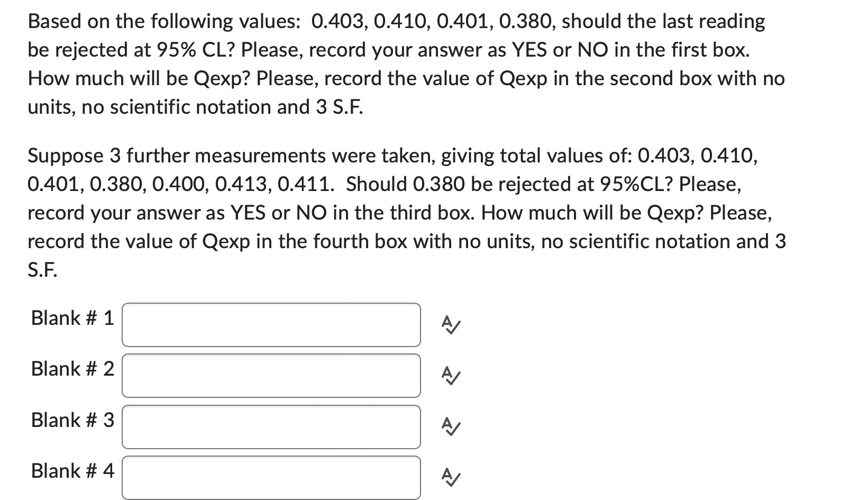Click the Blank # 1 label text
868x500 pixels.
[x=72, y=317]
